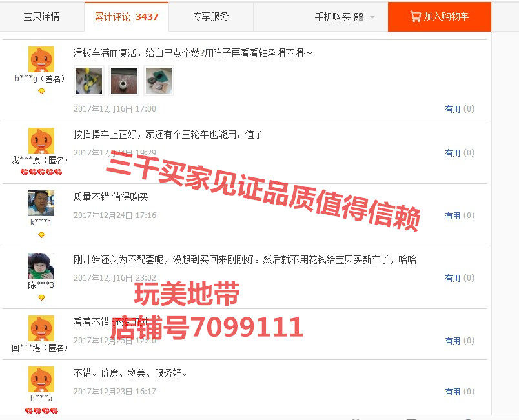Click yellow diamond badge under k***1
This screenshot has width=519, height=420.
(x=41, y=235)
